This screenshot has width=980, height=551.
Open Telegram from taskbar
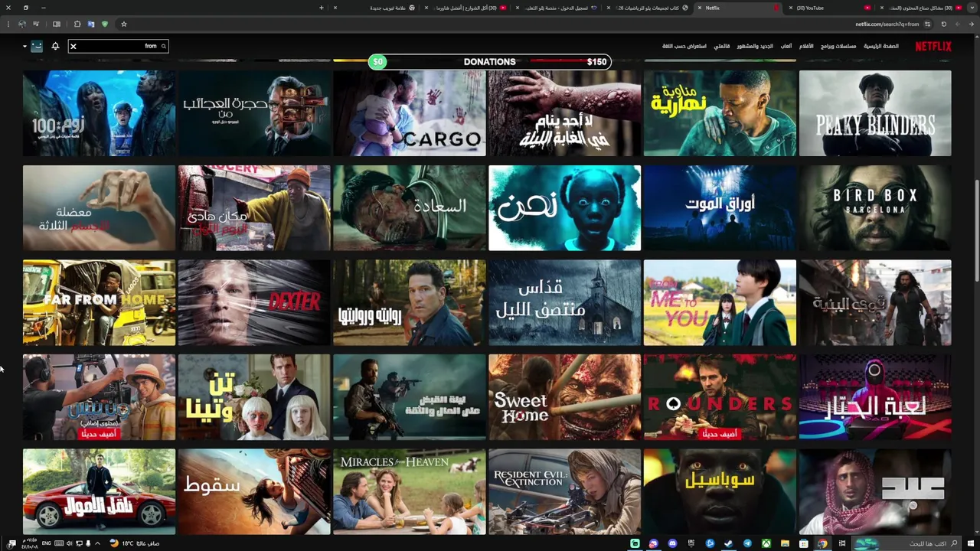(x=747, y=543)
